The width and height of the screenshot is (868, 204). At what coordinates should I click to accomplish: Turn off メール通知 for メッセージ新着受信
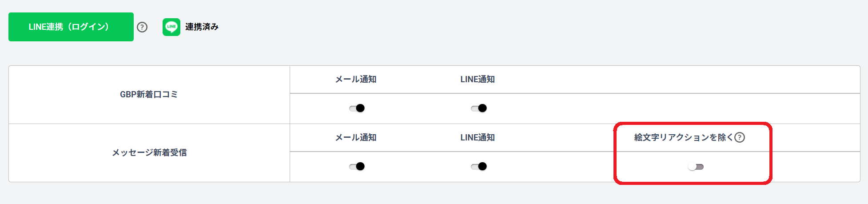point(357,166)
